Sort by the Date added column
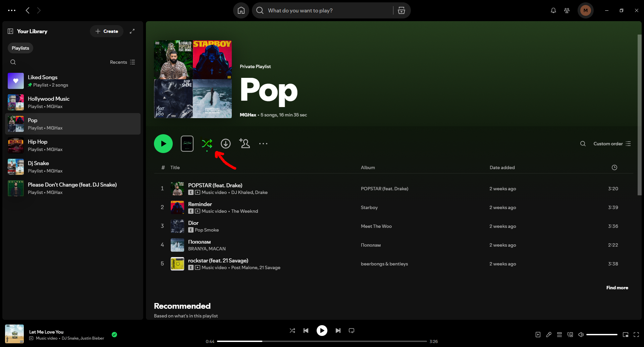The height and width of the screenshot is (347, 644). point(502,167)
